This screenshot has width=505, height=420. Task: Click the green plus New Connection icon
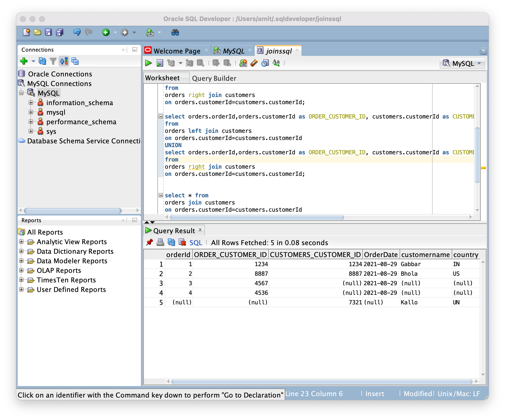(x=24, y=61)
